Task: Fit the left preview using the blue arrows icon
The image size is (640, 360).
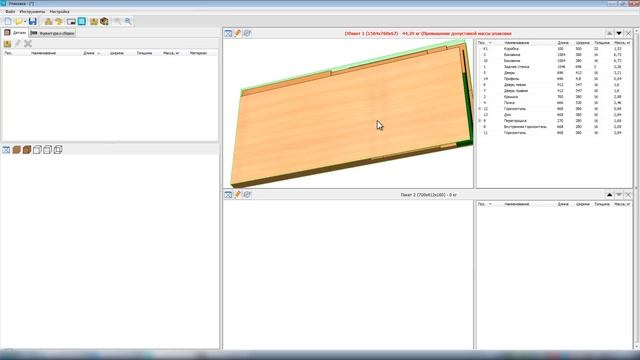Action: click(x=6, y=150)
